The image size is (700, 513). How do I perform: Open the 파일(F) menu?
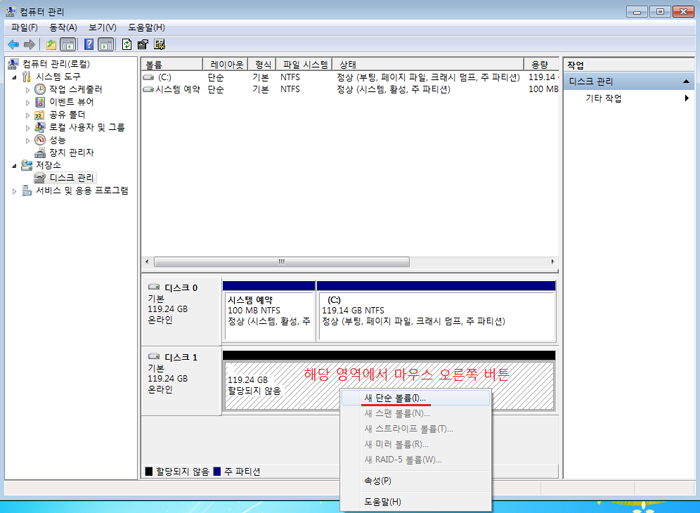[24, 28]
